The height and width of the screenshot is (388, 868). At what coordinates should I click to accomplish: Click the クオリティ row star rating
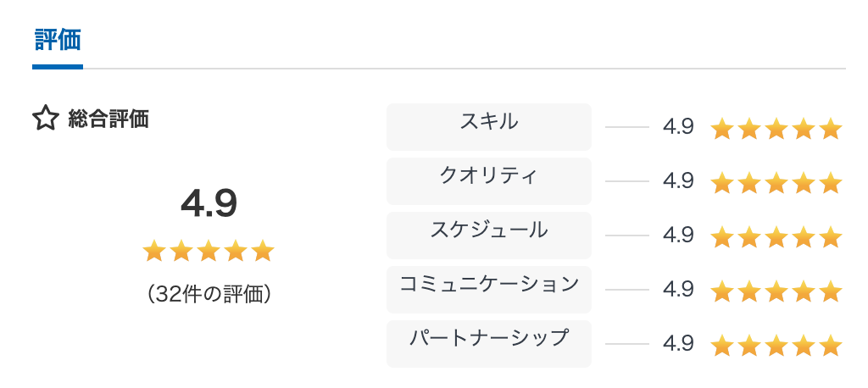click(x=776, y=182)
